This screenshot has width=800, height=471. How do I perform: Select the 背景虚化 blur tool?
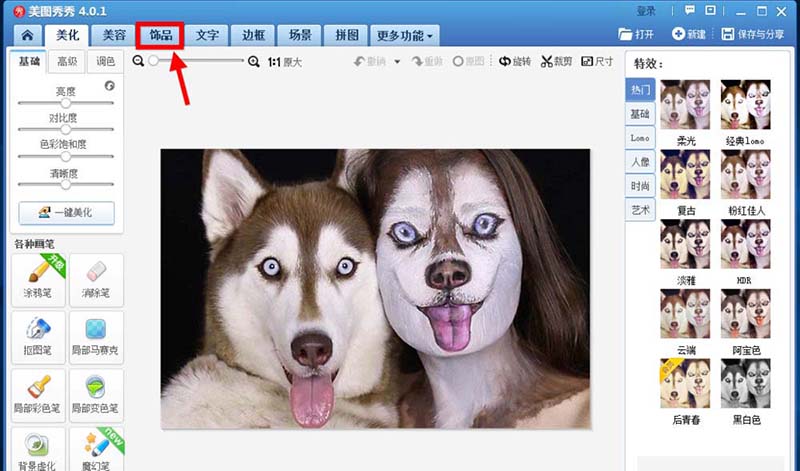pyautogui.click(x=38, y=450)
